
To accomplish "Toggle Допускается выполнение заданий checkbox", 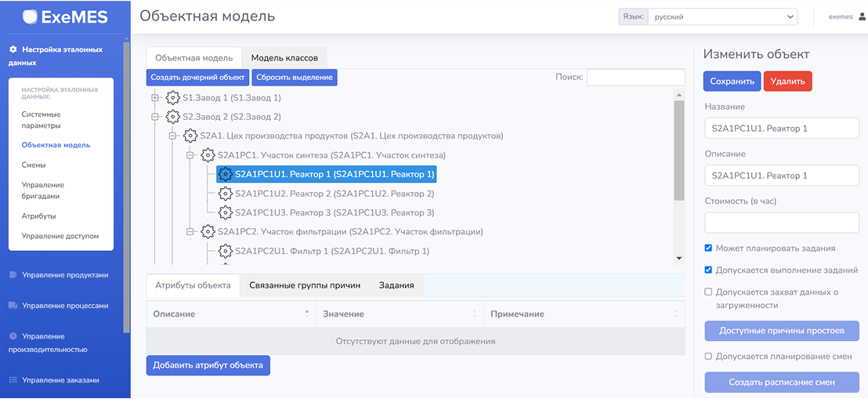I will click(x=708, y=270).
